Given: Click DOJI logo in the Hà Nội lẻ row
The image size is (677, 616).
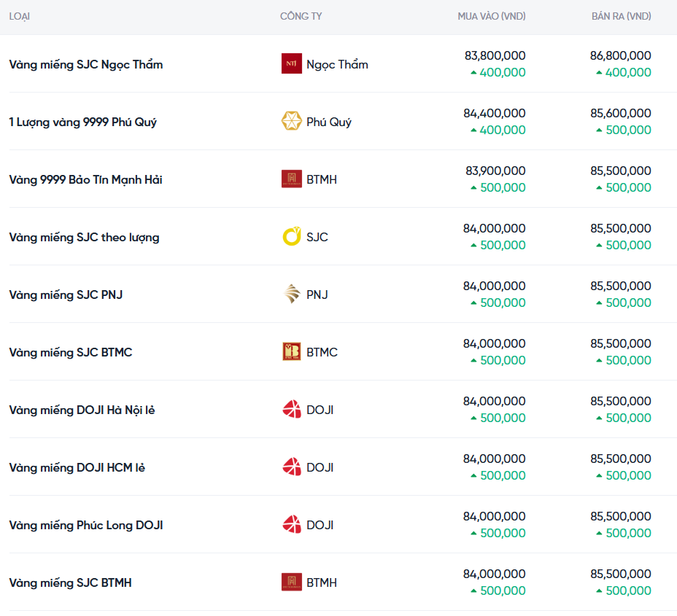Looking at the screenshot, I should (x=291, y=410).
